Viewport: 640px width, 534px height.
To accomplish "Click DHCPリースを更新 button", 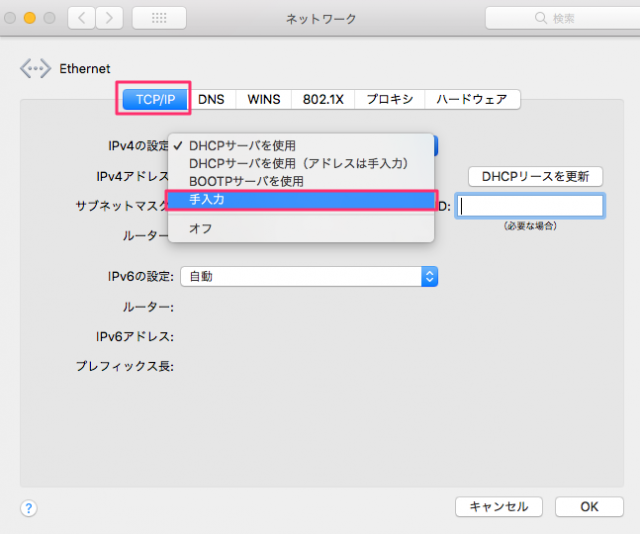I will pyautogui.click(x=535, y=176).
